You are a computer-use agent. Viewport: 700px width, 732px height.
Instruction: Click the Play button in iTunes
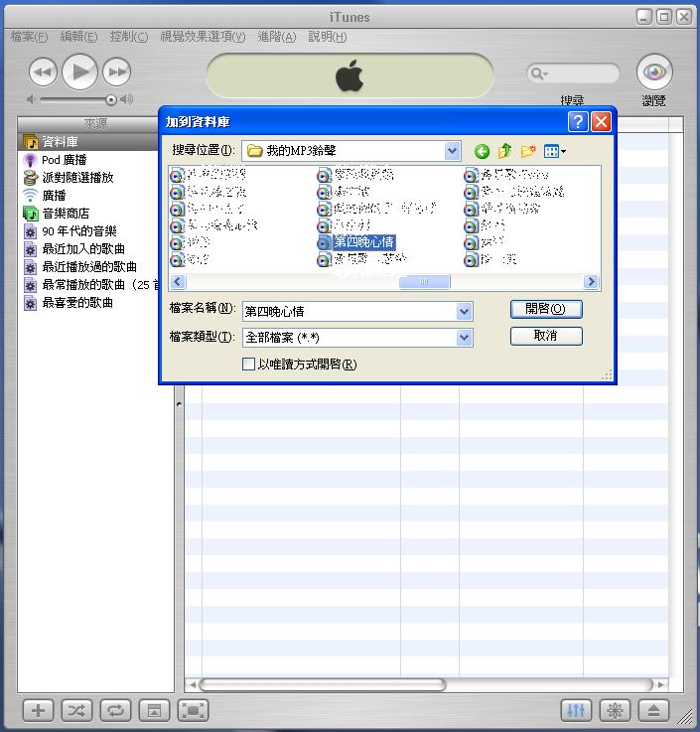pos(80,71)
